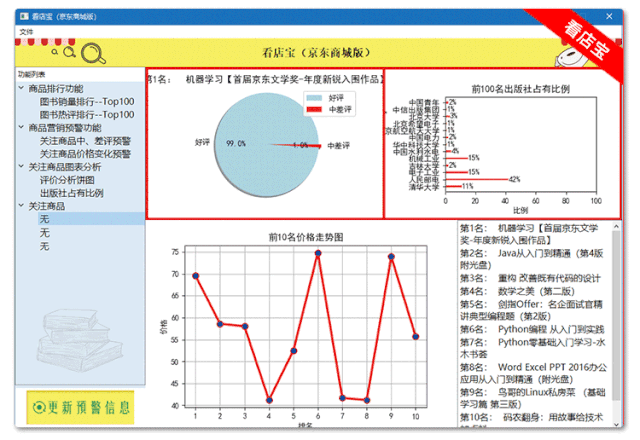The width and height of the screenshot is (640, 440).
Task: Select 图书热评排行--Top100
Action: point(87,115)
